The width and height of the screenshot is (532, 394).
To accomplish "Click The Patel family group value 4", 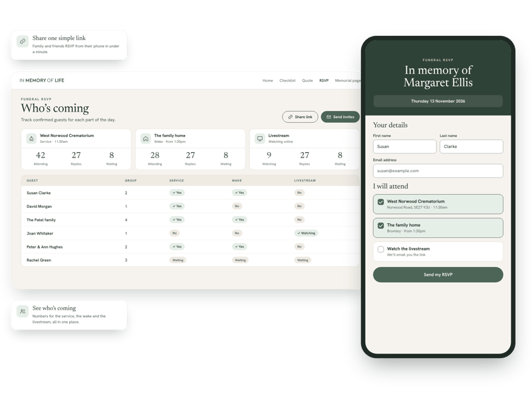I will tap(126, 220).
